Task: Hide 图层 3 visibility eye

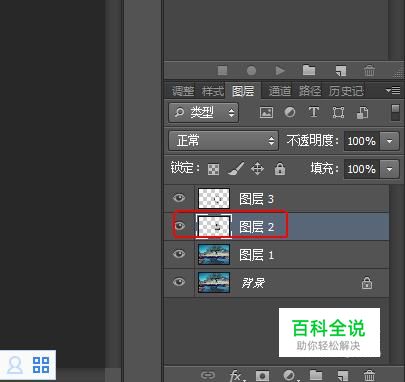Action: [179, 198]
